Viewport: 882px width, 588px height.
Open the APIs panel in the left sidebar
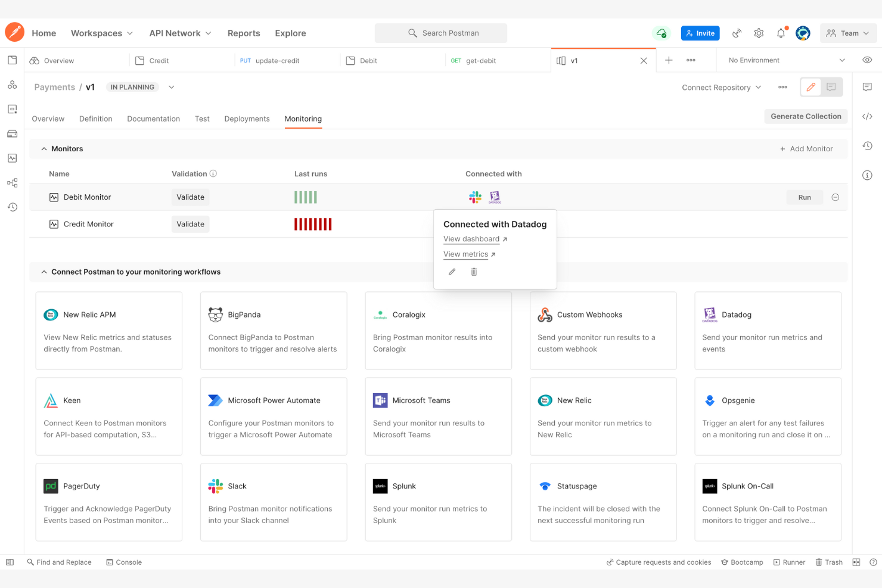point(12,85)
